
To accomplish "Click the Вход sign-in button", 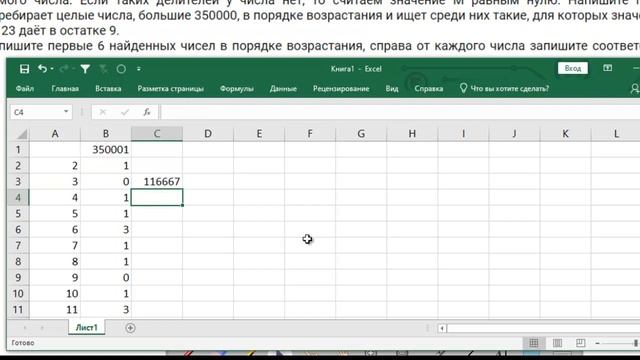I will pos(573,68).
